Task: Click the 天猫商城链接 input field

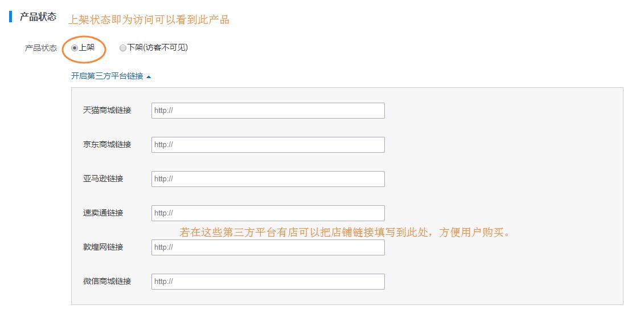Action: [268, 111]
